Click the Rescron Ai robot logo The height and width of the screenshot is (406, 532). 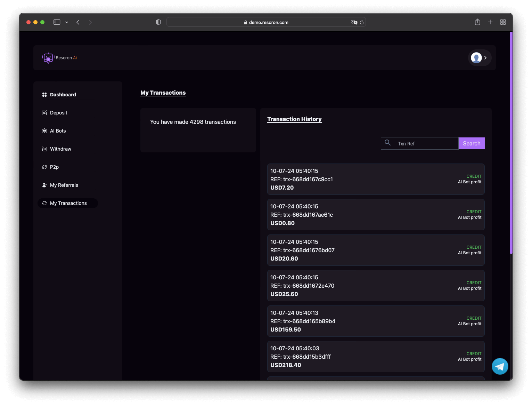pyautogui.click(x=48, y=58)
